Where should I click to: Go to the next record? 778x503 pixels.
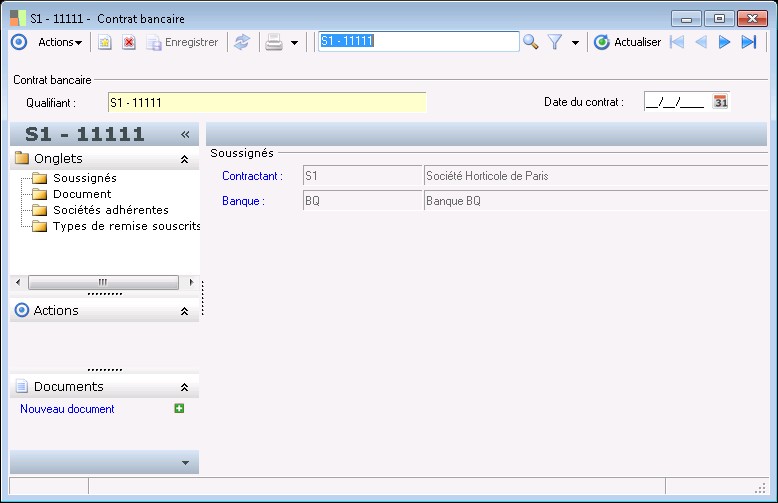724,42
